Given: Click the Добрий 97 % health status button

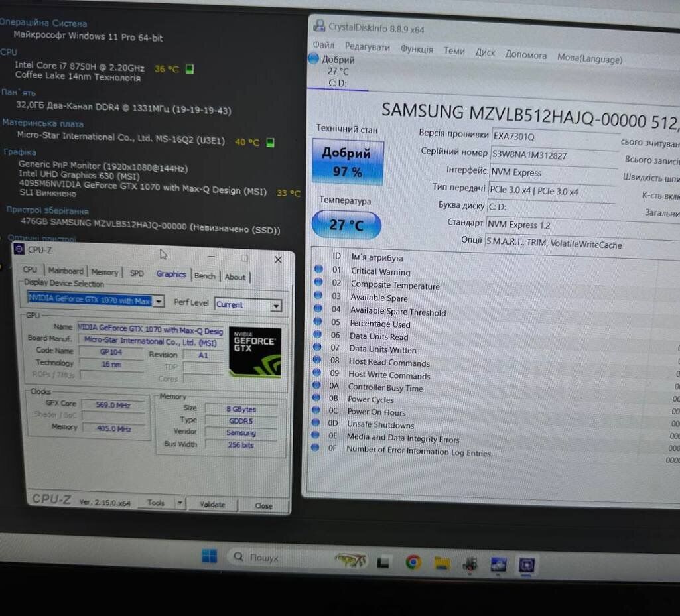Looking at the screenshot, I should pos(348,161).
